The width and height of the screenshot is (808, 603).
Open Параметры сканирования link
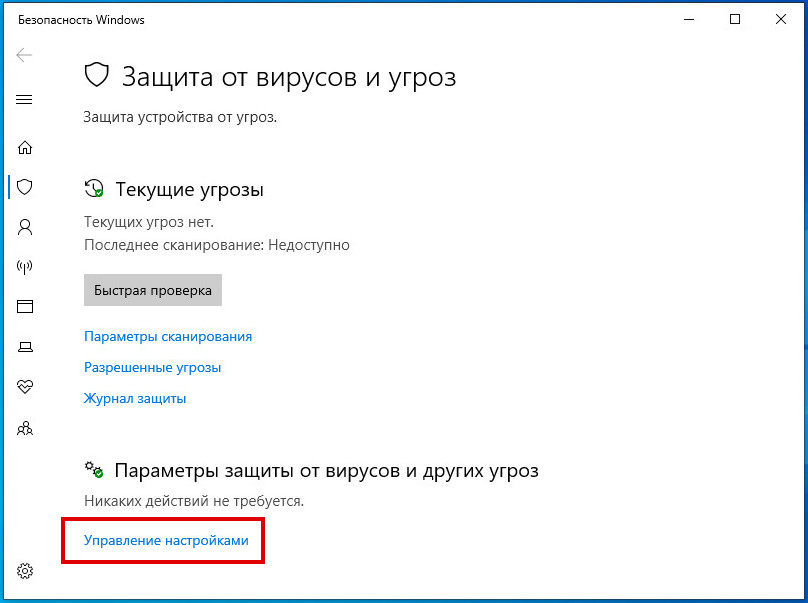168,337
